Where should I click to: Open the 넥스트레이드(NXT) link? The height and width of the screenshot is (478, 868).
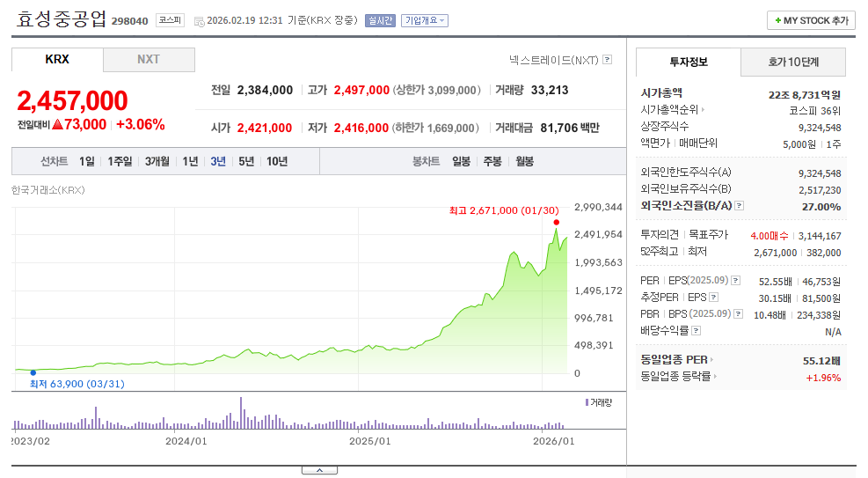coord(553,59)
